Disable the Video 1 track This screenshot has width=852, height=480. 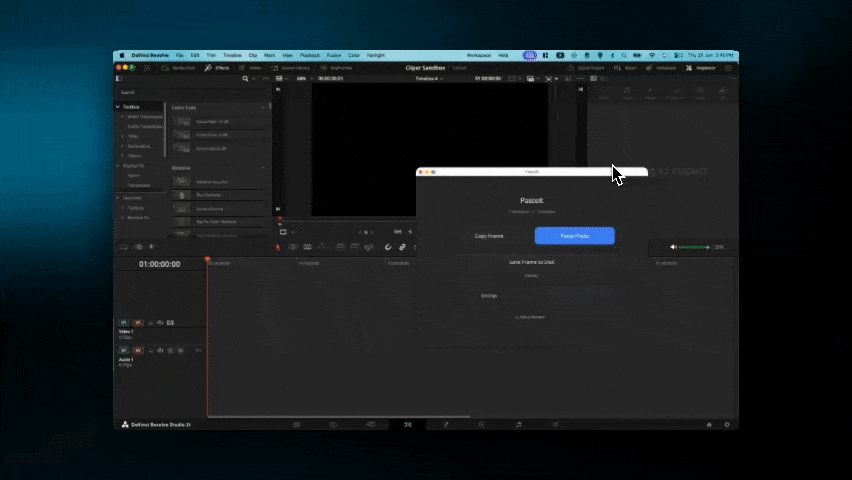(171, 323)
